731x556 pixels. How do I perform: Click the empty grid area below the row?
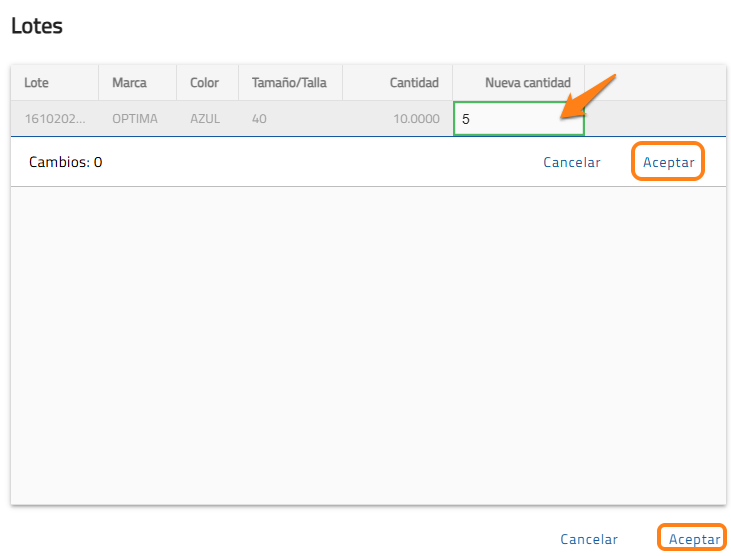click(x=368, y=345)
